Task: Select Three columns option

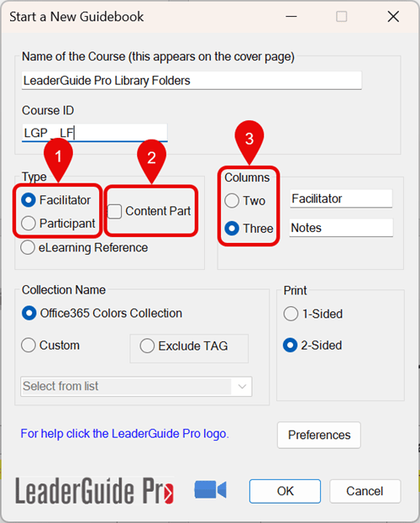Action: click(232, 229)
